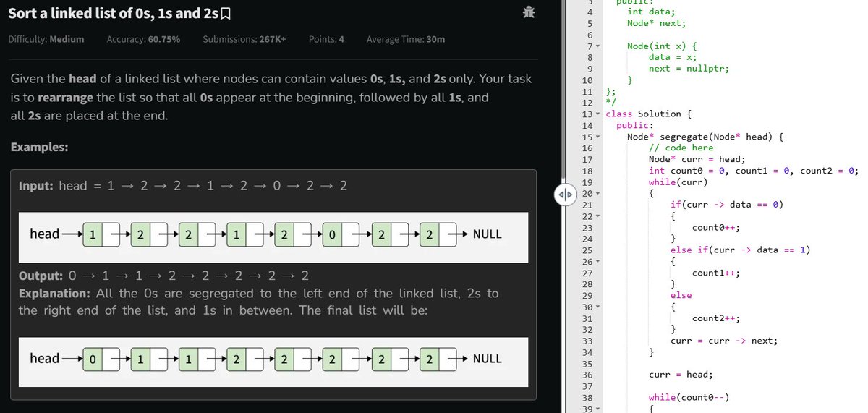Place cursor on 'count0++;' line

(716, 227)
